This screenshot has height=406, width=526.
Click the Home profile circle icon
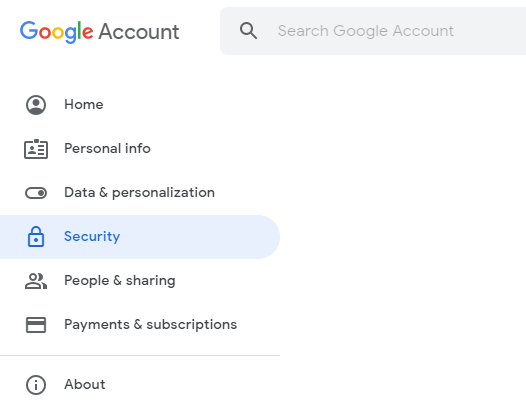coord(36,105)
